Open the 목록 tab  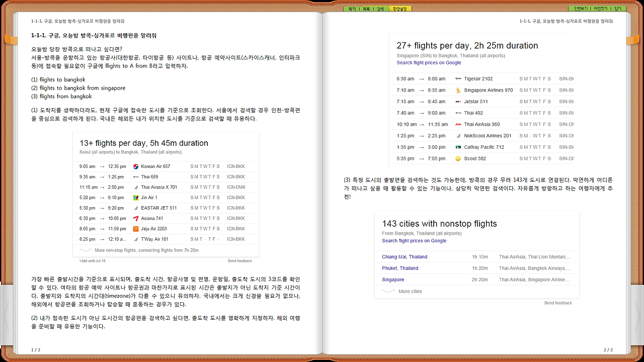(x=366, y=9)
